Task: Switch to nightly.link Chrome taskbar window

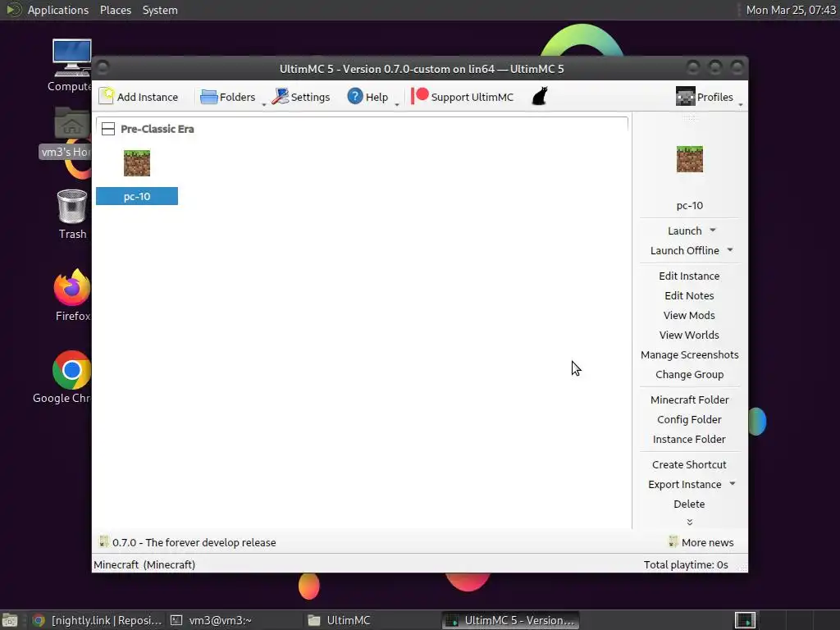Action: [97, 620]
